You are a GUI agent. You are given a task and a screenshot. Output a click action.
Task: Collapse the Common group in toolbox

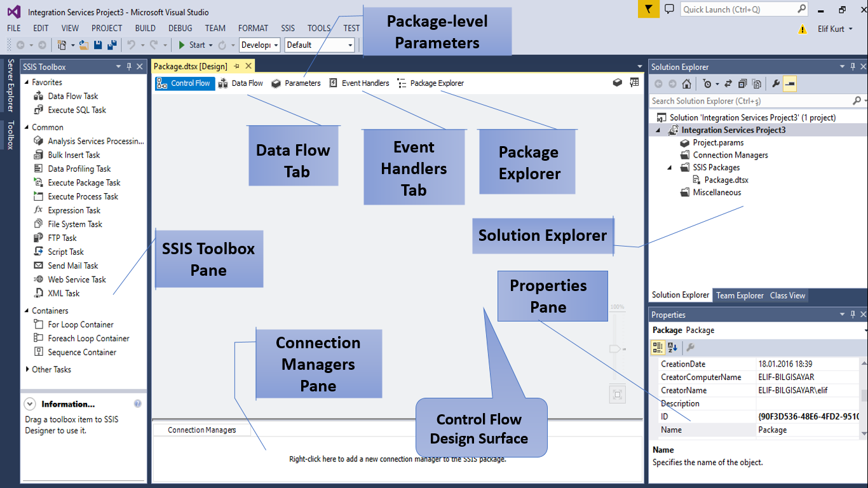point(27,127)
